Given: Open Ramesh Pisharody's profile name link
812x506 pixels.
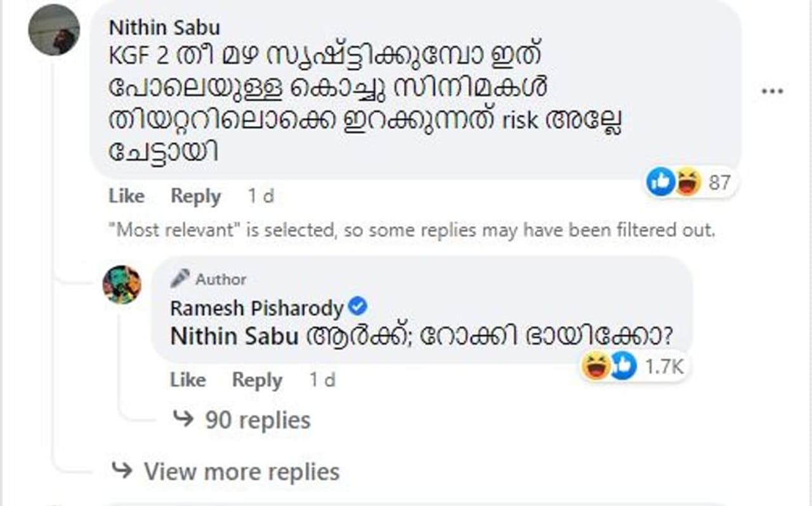Looking at the screenshot, I should 256,308.
